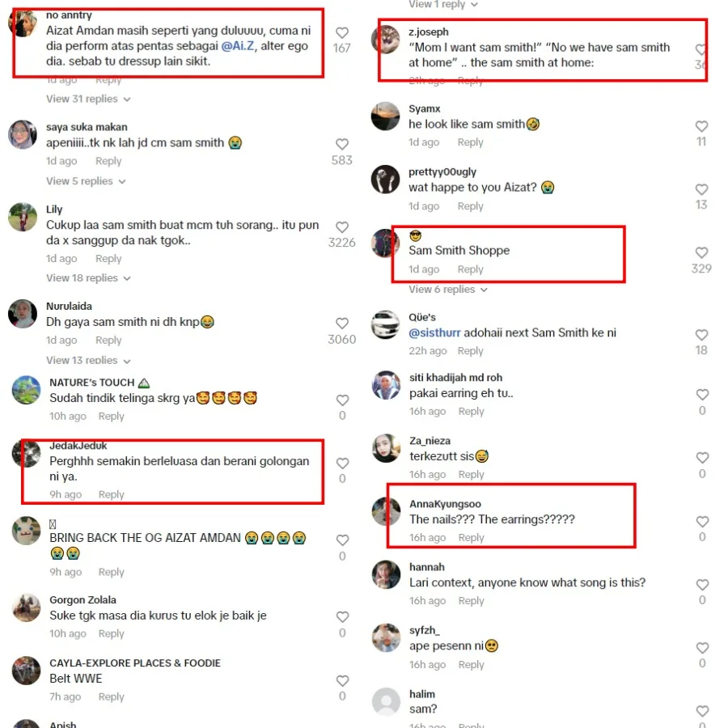Like the 'Sam Smith Shoppe' comment
Viewport: 728px width, 728px height.
coord(701,252)
